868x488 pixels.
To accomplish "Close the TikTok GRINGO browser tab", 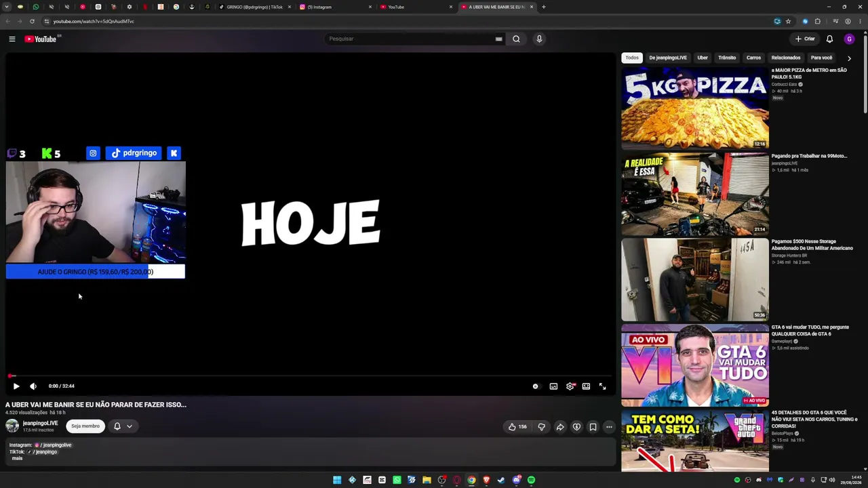I will (290, 7).
